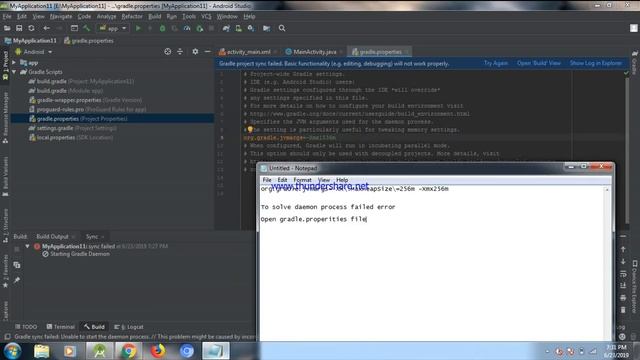The width and height of the screenshot is (640, 360).
Task: Click the Make Project hammer icon
Action: click(x=87, y=28)
